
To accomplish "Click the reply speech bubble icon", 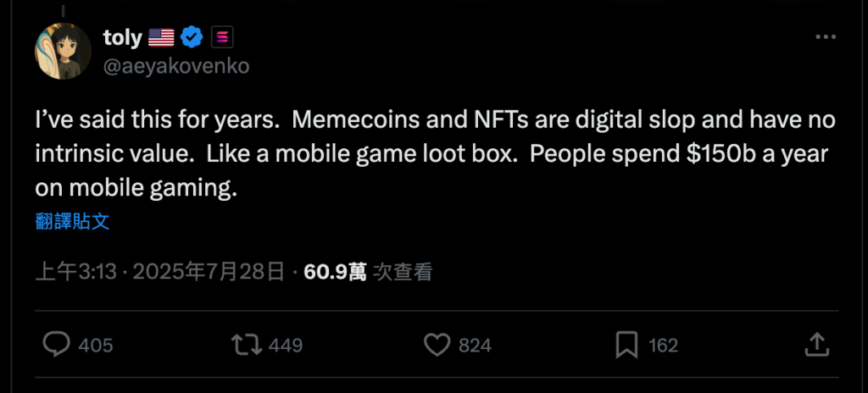I will [56, 344].
